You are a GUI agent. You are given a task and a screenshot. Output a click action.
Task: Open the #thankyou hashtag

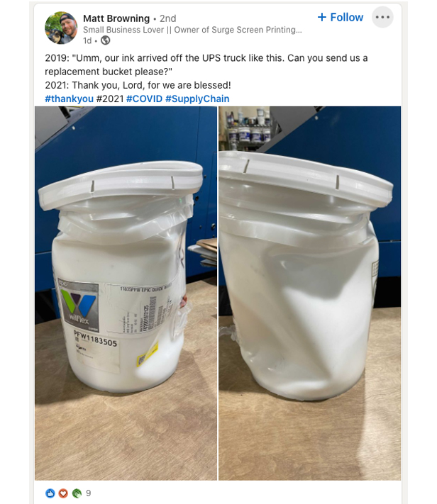pyautogui.click(x=70, y=99)
